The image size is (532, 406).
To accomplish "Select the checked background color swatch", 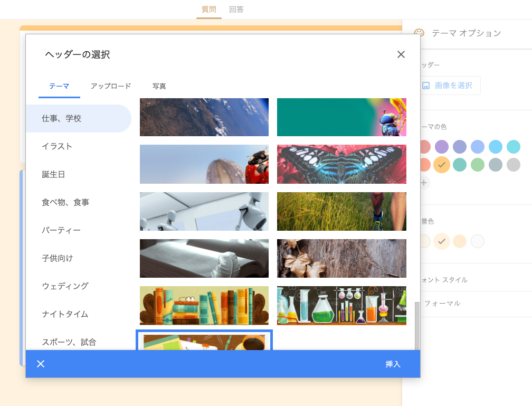I will [442, 241].
